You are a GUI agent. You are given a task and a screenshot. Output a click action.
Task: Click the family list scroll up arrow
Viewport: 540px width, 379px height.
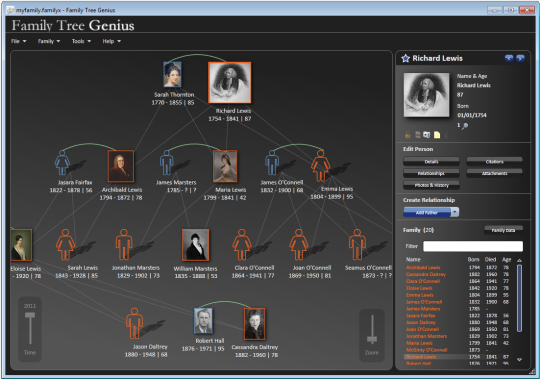point(519,260)
